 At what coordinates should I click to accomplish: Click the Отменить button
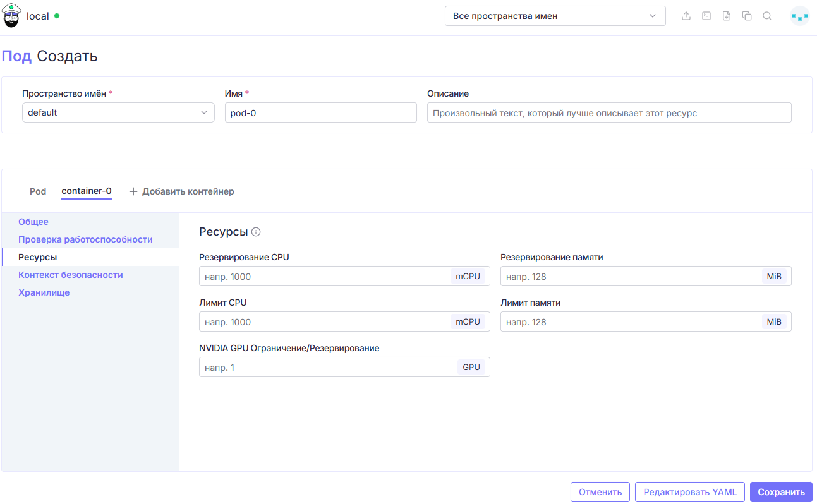600,492
